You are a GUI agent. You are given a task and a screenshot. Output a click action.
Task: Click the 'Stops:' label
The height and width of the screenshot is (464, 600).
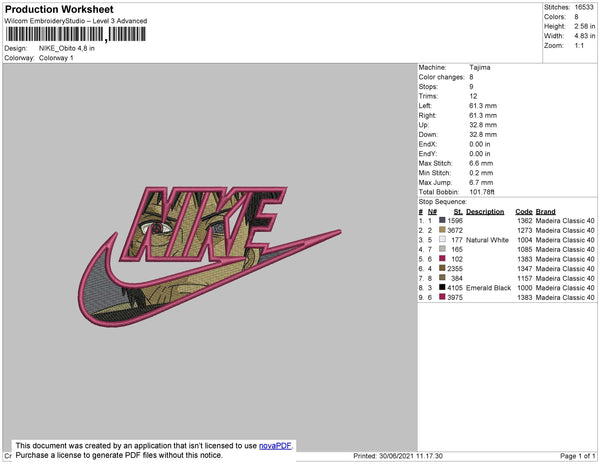428,86
